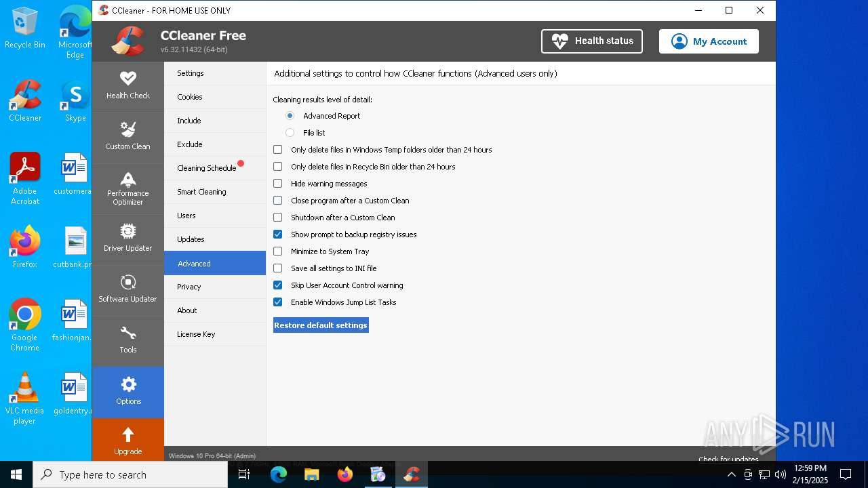Check Hide warning messages
The width and height of the screenshot is (868, 488).
pos(278,184)
